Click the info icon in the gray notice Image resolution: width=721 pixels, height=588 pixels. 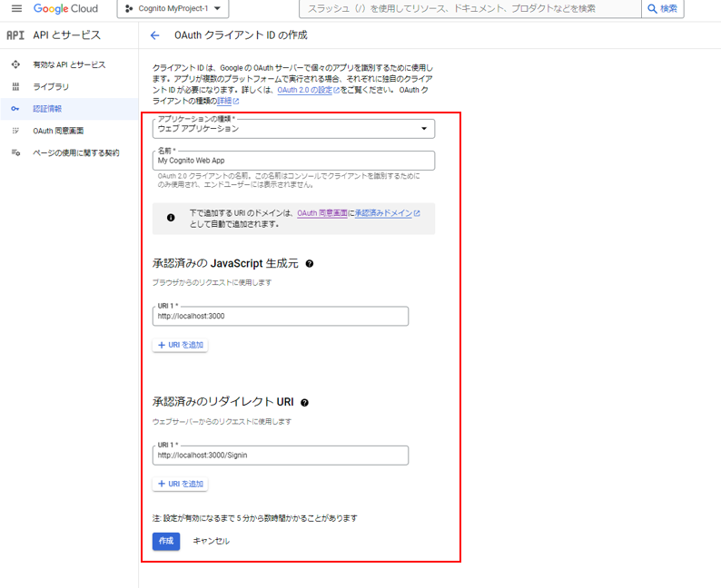click(x=171, y=218)
